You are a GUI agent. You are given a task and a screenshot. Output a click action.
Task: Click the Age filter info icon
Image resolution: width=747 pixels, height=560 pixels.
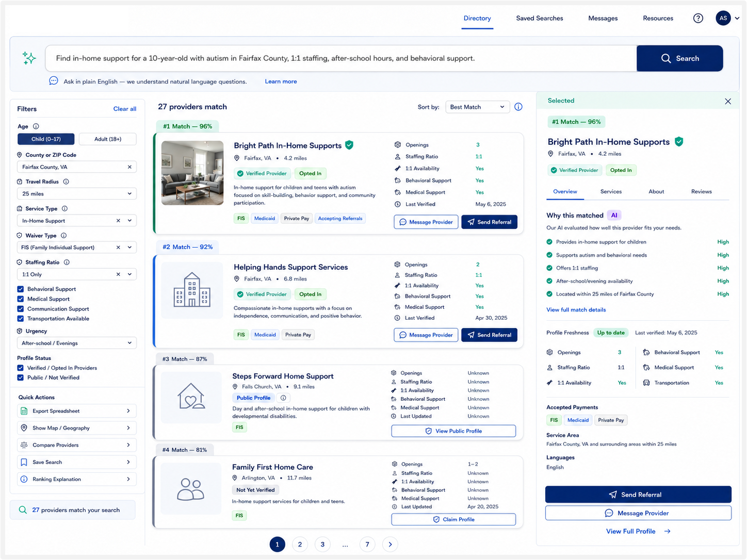[36, 126]
